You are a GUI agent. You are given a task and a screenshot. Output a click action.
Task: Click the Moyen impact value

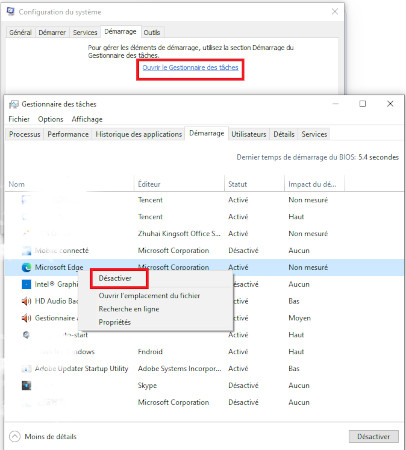tap(299, 318)
